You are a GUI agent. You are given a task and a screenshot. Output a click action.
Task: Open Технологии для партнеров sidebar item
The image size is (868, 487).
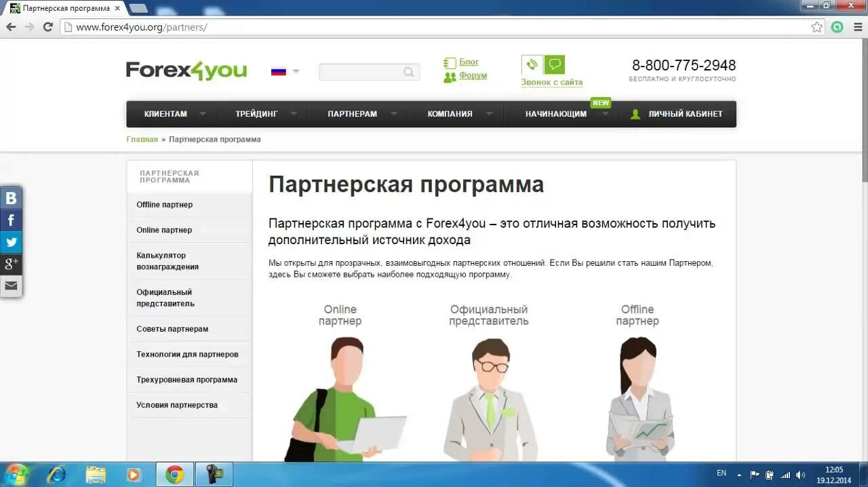[x=189, y=354]
